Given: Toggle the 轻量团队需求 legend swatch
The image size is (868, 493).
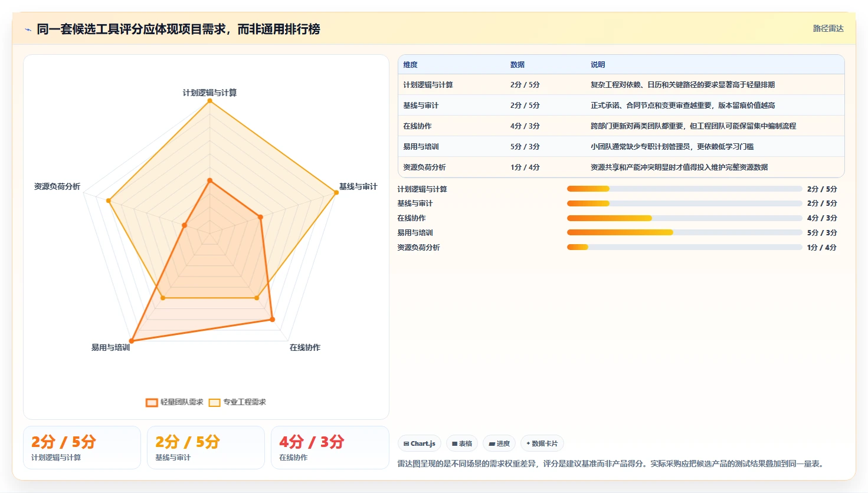Looking at the screenshot, I should 152,402.
